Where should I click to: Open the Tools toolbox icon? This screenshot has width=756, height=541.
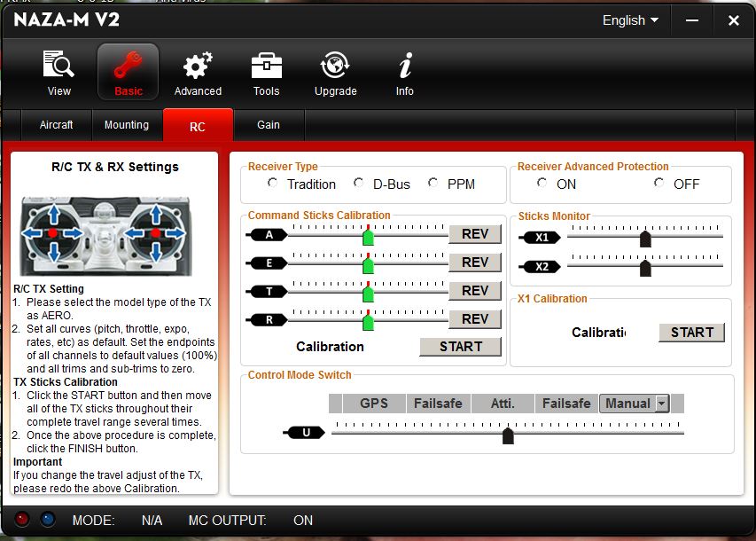[266, 73]
